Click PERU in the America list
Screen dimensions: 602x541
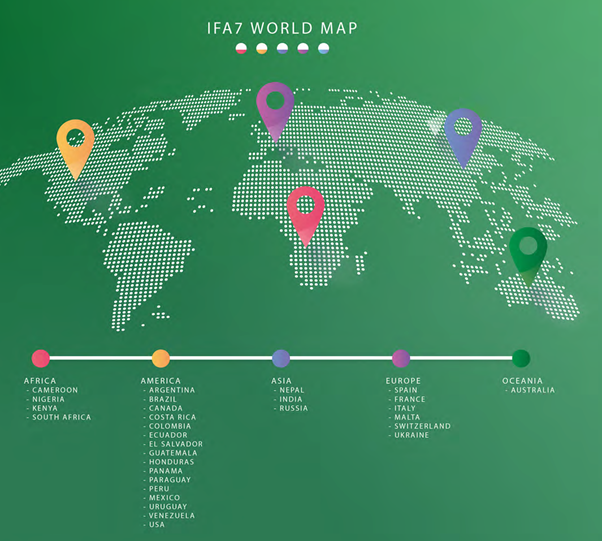pos(159,489)
